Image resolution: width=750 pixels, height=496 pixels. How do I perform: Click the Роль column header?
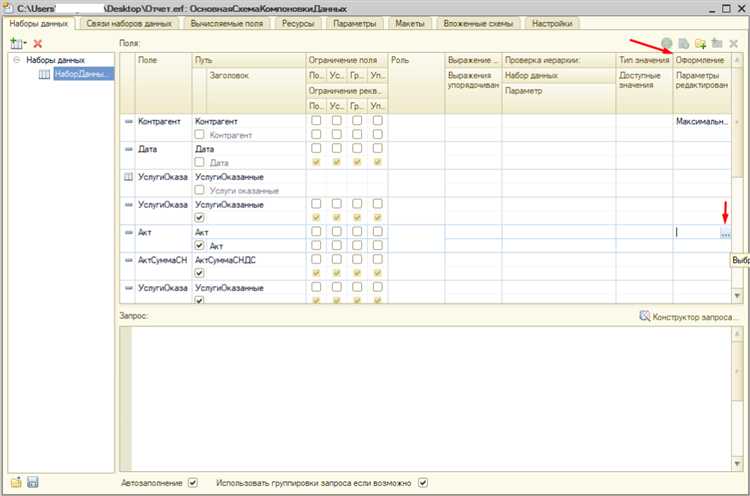[416, 60]
